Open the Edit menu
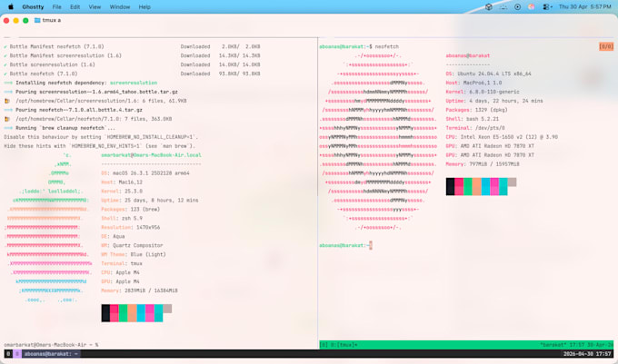The height and width of the screenshot is (364, 618). tap(75, 6)
